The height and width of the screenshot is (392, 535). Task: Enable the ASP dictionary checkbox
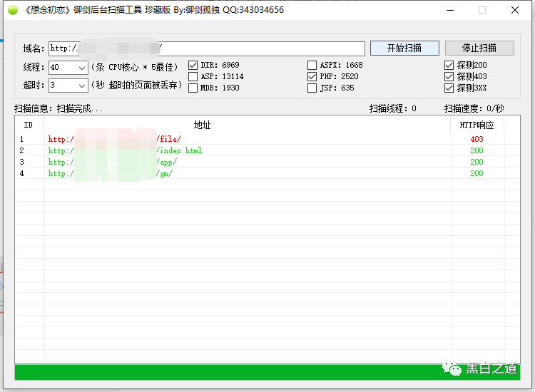pos(193,76)
